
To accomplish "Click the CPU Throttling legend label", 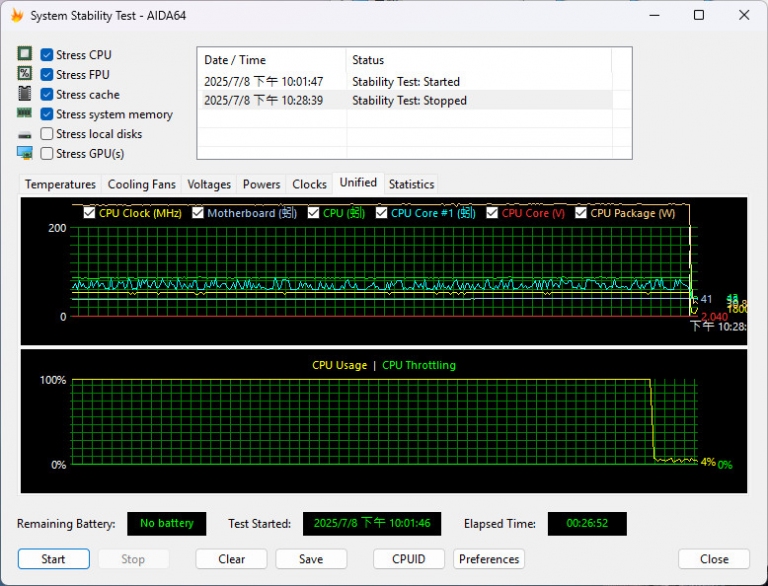I will pos(419,365).
